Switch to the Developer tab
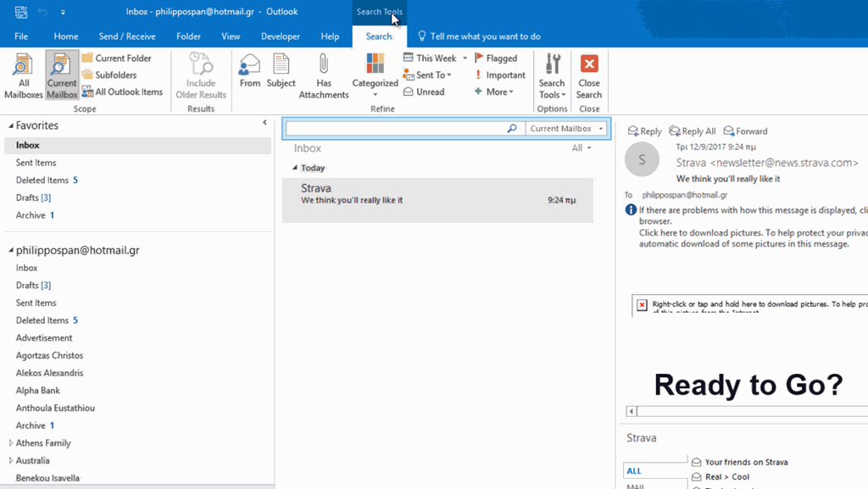This screenshot has width=868, height=489. (280, 36)
